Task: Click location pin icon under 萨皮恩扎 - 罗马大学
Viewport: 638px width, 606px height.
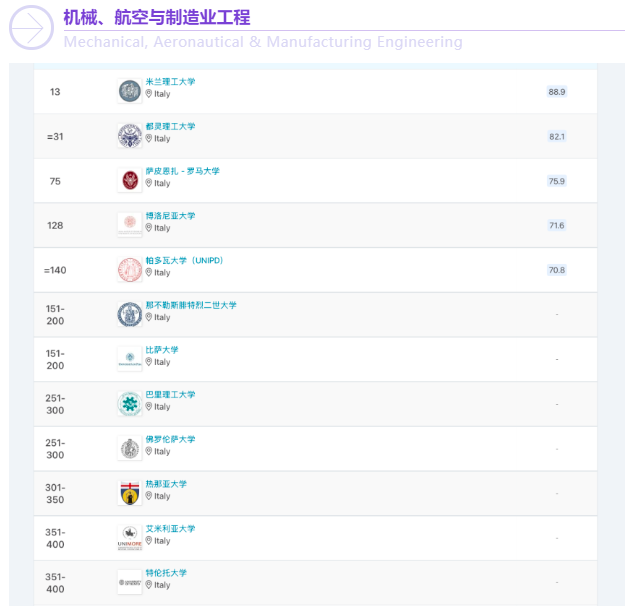Action: (x=149, y=183)
